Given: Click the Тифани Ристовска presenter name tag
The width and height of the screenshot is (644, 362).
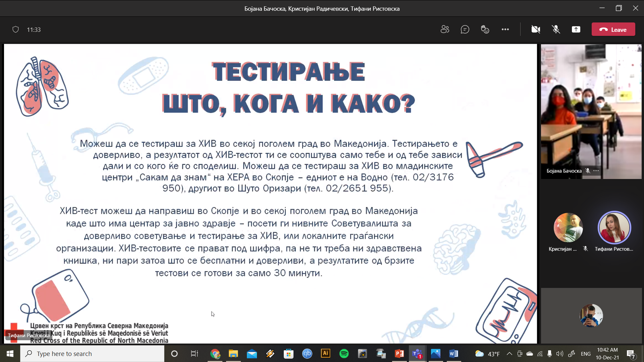Looking at the screenshot, I should [x=29, y=335].
